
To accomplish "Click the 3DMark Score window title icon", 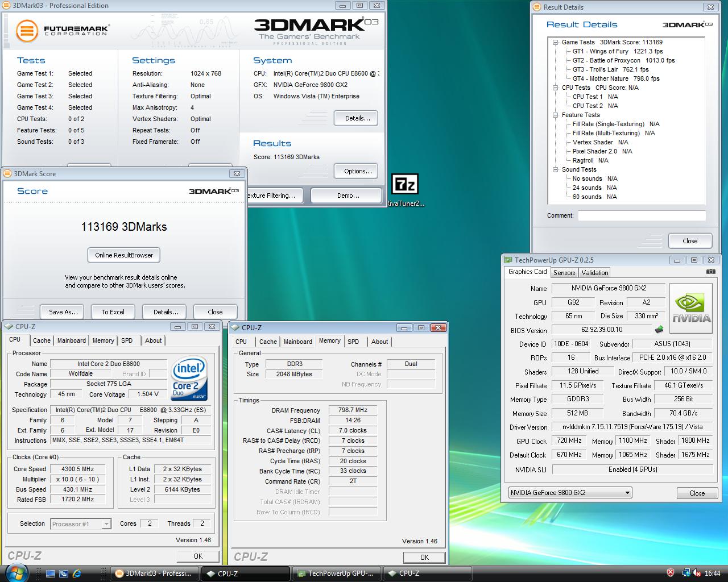I will coord(8,173).
